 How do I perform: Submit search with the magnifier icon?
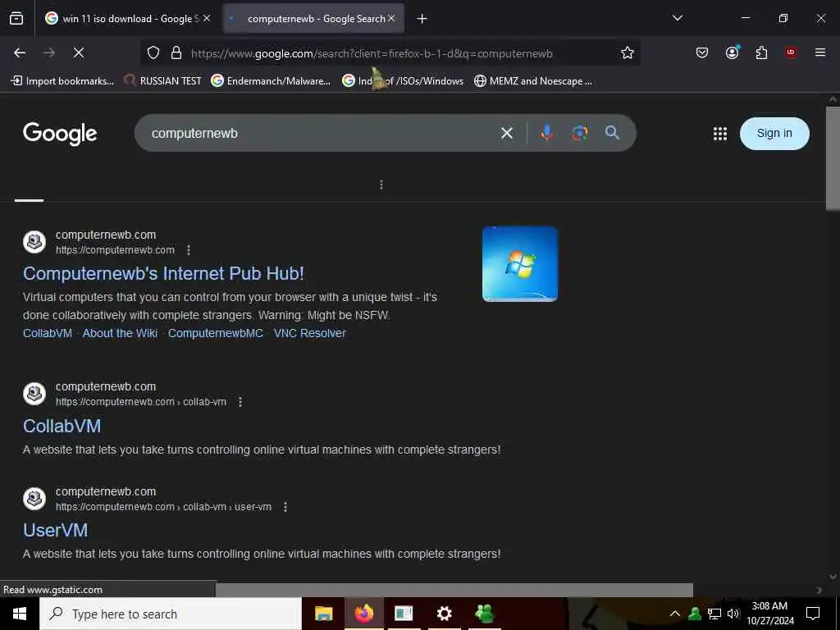(612, 133)
